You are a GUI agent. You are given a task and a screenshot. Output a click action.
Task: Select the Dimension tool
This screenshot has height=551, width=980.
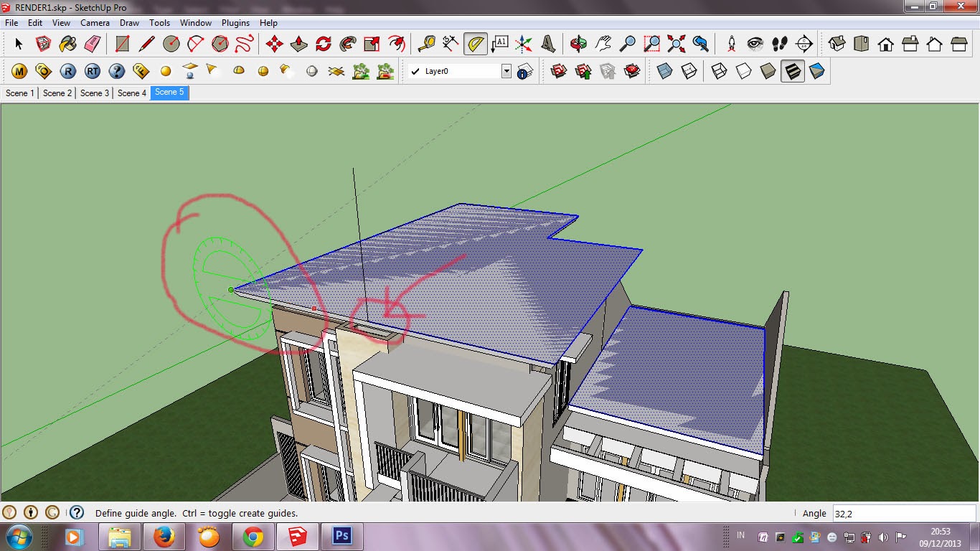[451, 44]
